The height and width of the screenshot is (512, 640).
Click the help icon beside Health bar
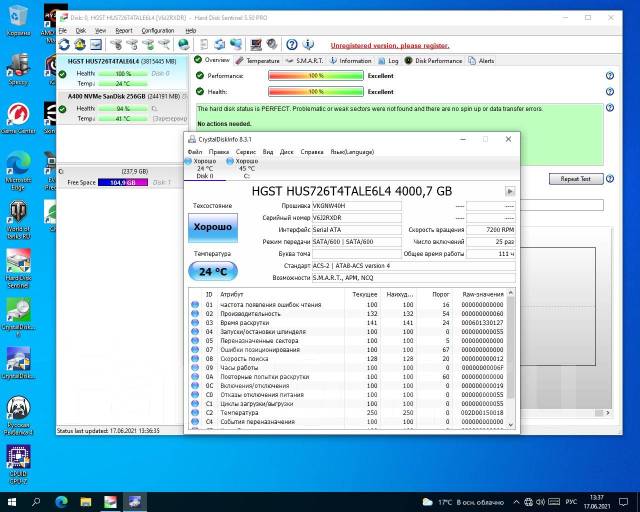[x=609, y=91]
